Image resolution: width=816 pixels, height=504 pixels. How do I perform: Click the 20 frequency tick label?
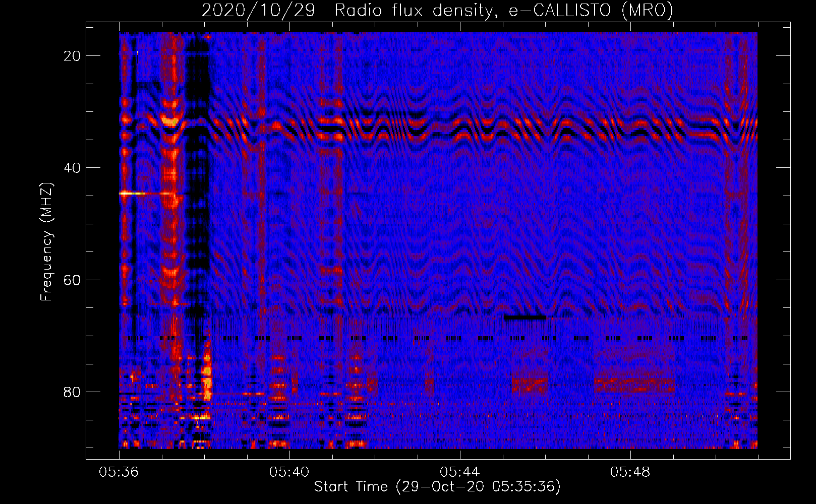click(72, 56)
